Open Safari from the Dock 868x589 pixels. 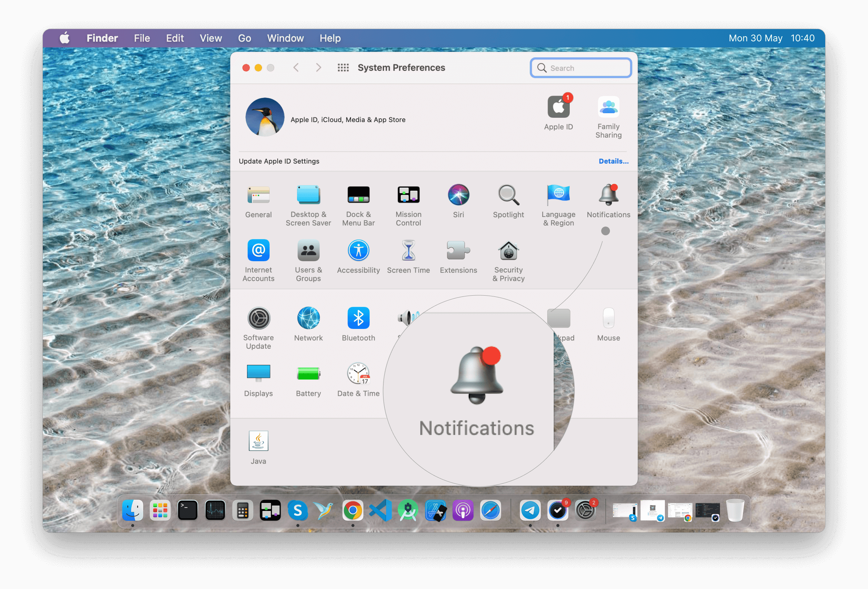click(491, 510)
